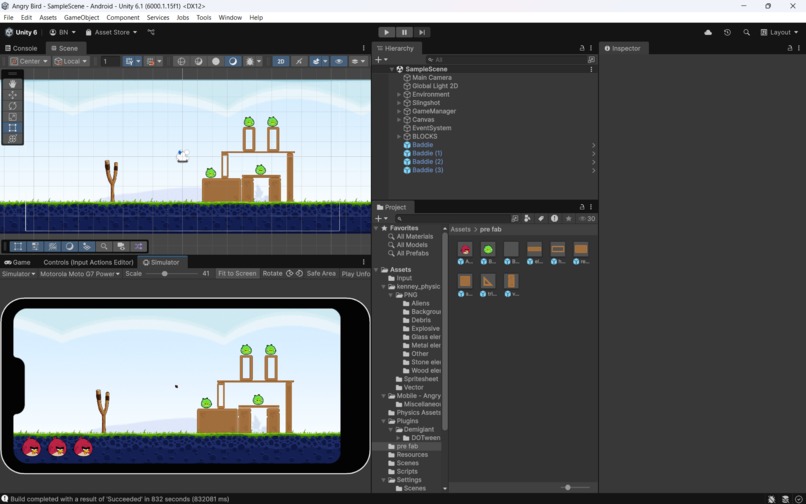The width and height of the screenshot is (806, 504).
Task: Open prefab arrow for Baddle (2)
Action: pos(593,162)
